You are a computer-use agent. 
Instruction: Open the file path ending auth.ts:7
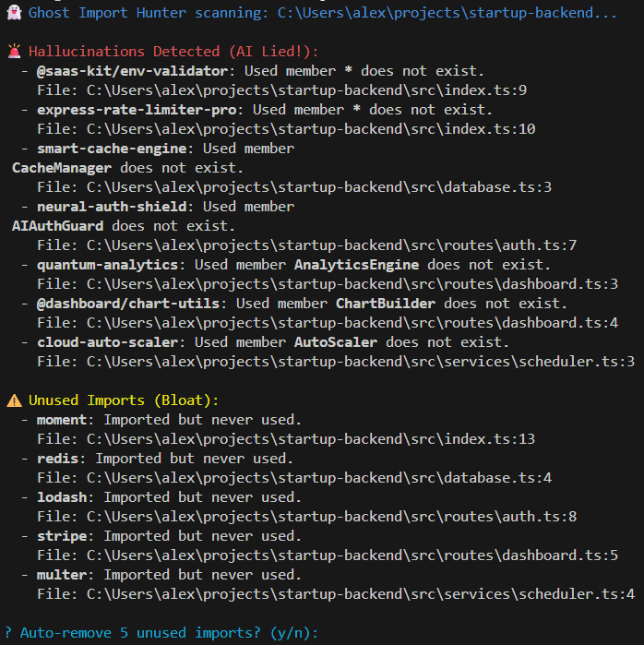tap(331, 245)
